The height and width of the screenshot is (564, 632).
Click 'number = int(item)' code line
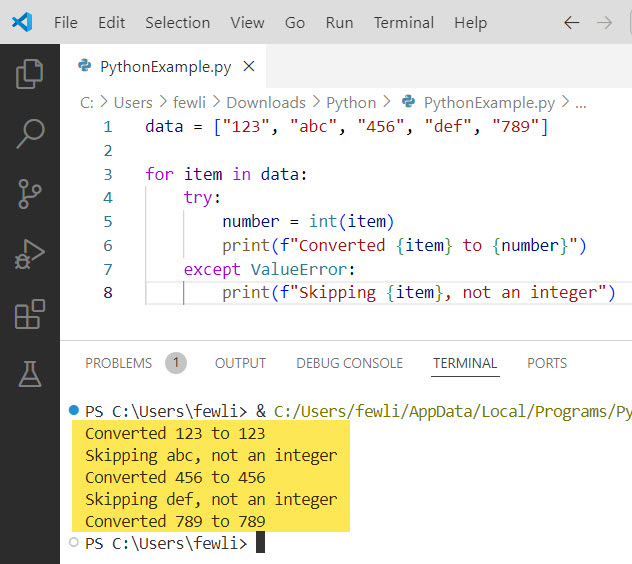tap(308, 222)
